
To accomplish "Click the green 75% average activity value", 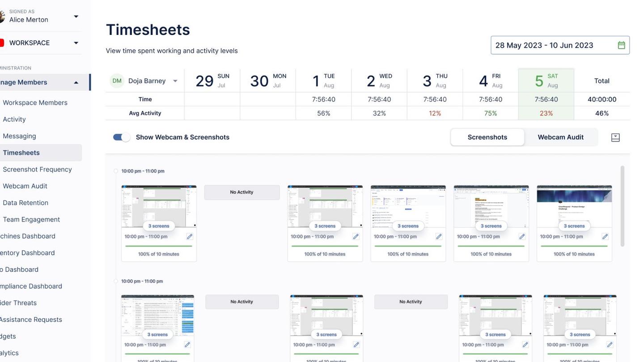I will (x=491, y=114).
